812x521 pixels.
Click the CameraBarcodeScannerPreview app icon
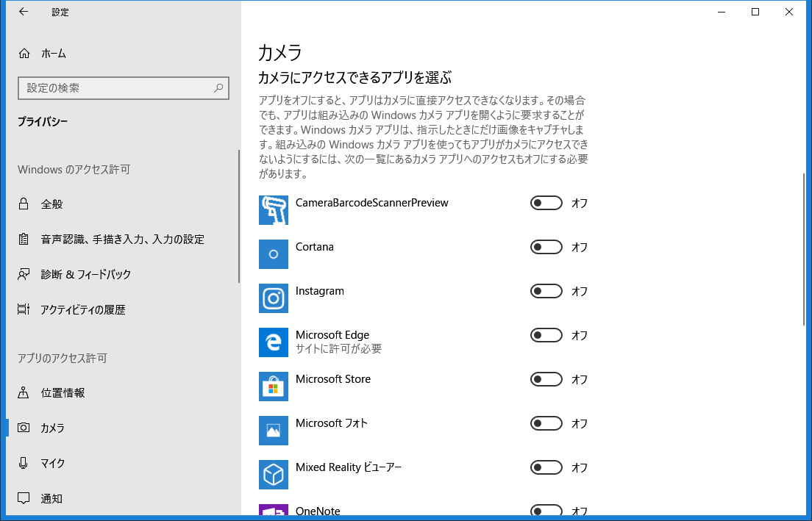(x=274, y=210)
